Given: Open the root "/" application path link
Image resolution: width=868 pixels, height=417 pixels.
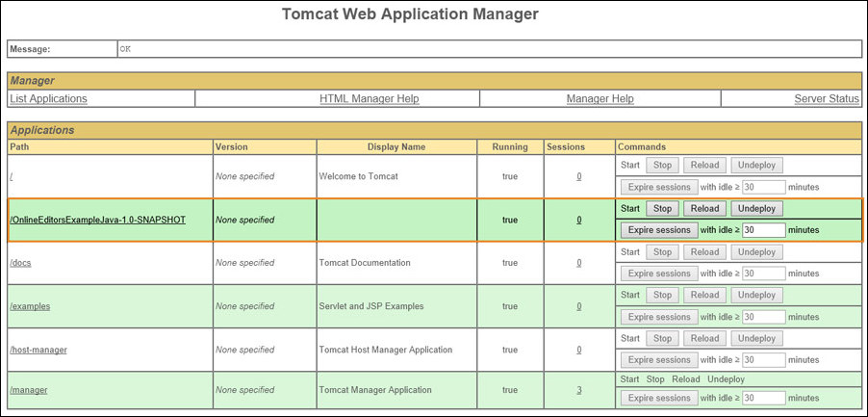Looking at the screenshot, I should click(x=12, y=176).
